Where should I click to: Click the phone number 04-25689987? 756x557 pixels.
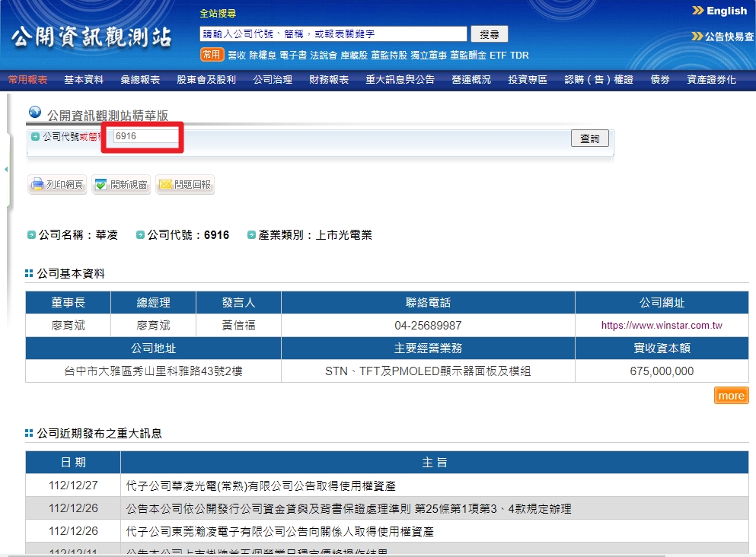(428, 325)
